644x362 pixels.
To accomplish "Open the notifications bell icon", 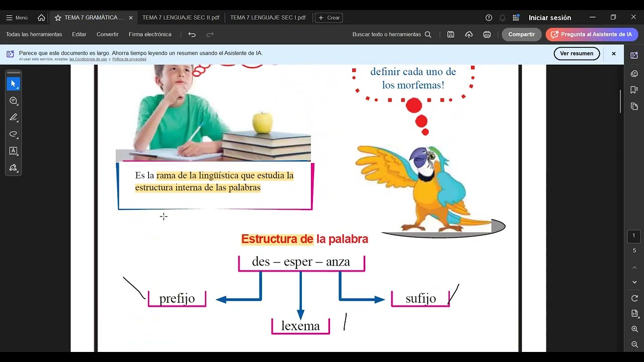I will [502, 18].
